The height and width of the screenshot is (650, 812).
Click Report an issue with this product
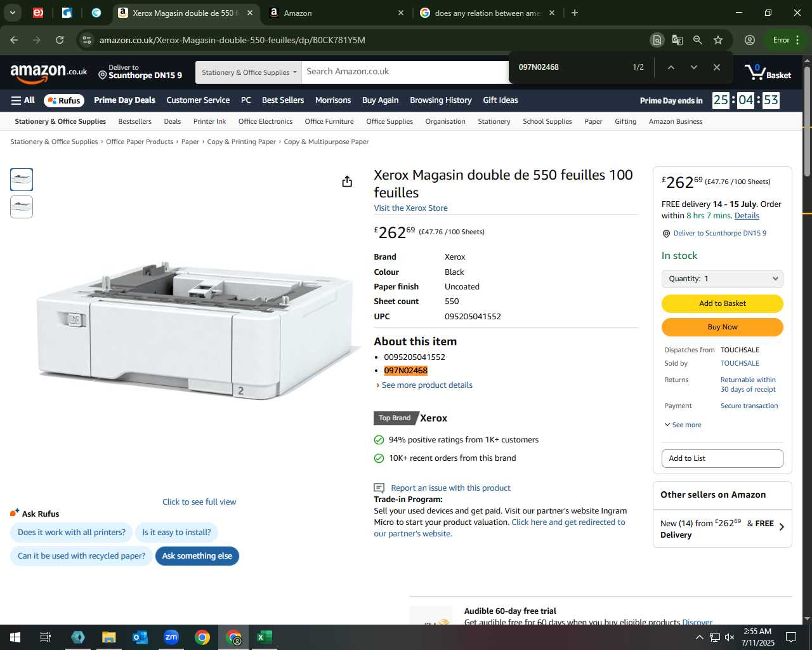point(450,488)
